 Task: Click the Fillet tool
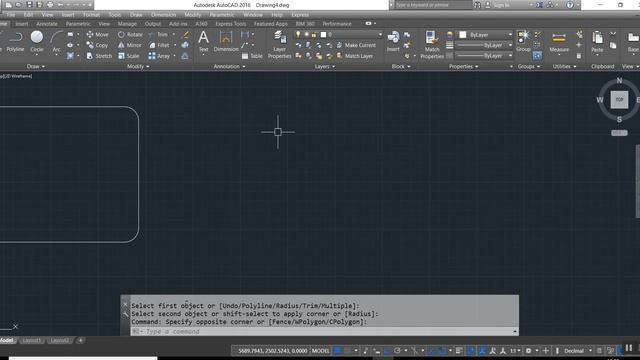(159, 45)
